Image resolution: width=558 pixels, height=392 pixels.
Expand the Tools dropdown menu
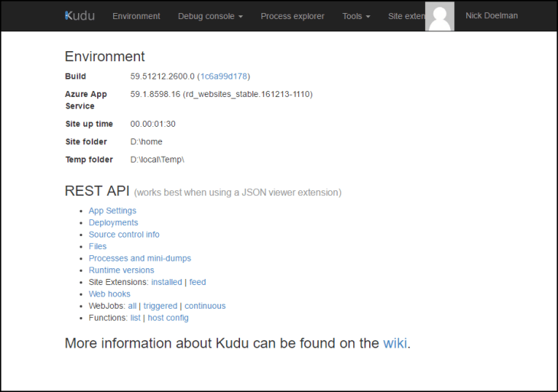pyautogui.click(x=356, y=16)
